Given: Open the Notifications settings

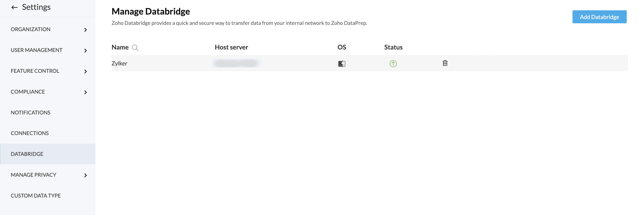Looking at the screenshot, I should 30,112.
